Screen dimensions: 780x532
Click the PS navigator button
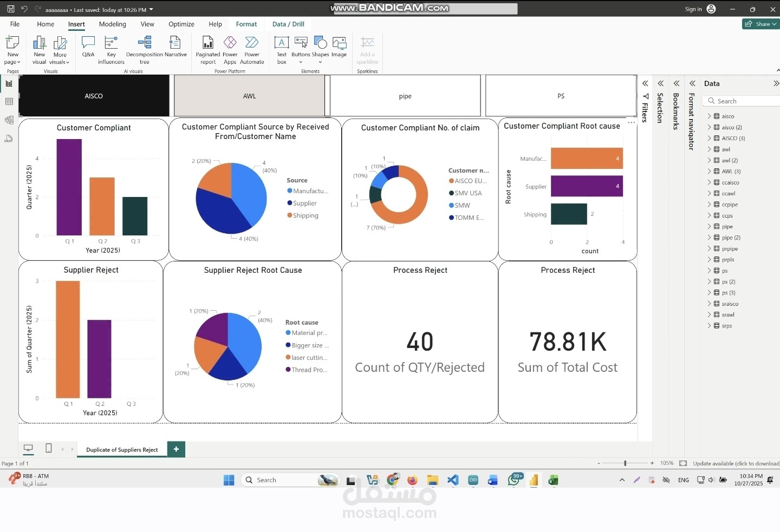(x=561, y=96)
